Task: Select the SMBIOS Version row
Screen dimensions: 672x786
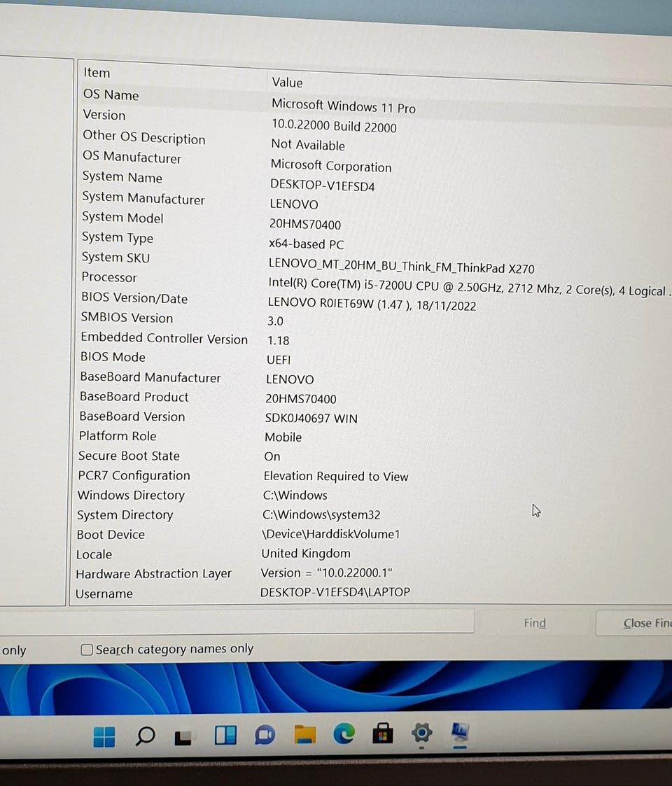Action: (x=127, y=318)
